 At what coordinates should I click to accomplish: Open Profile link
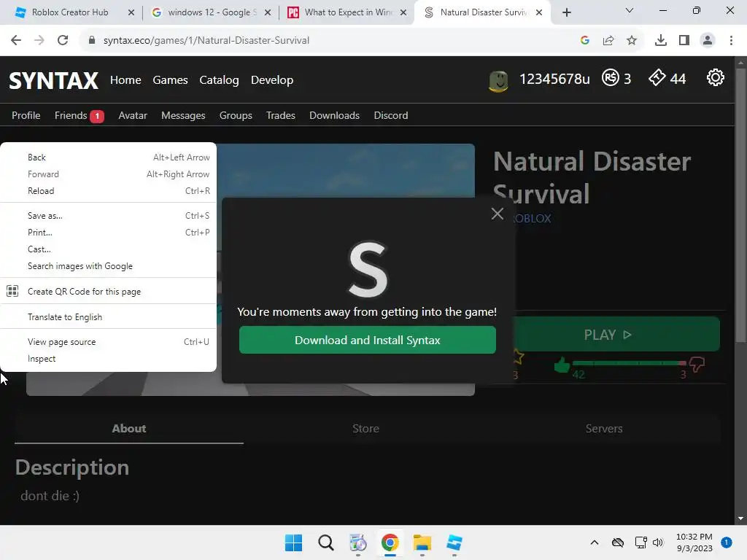[x=26, y=115]
